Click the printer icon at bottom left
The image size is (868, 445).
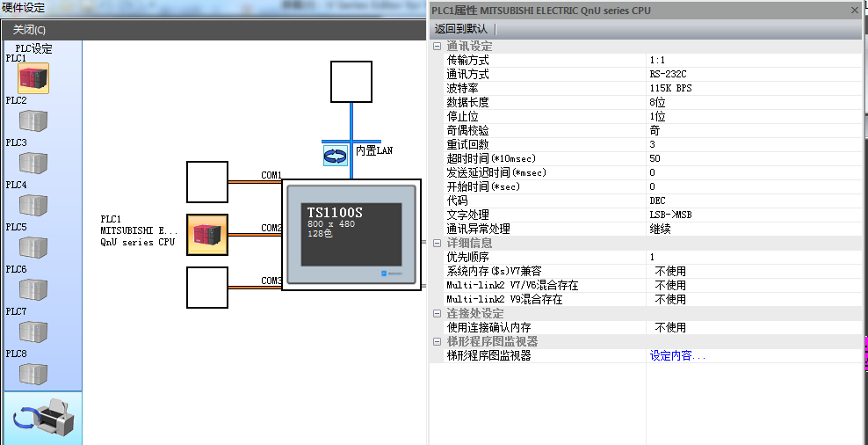point(42,419)
